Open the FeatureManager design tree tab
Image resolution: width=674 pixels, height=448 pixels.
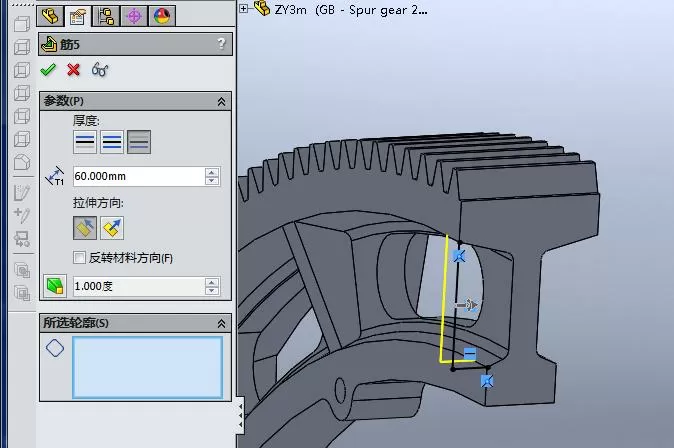[x=50, y=16]
